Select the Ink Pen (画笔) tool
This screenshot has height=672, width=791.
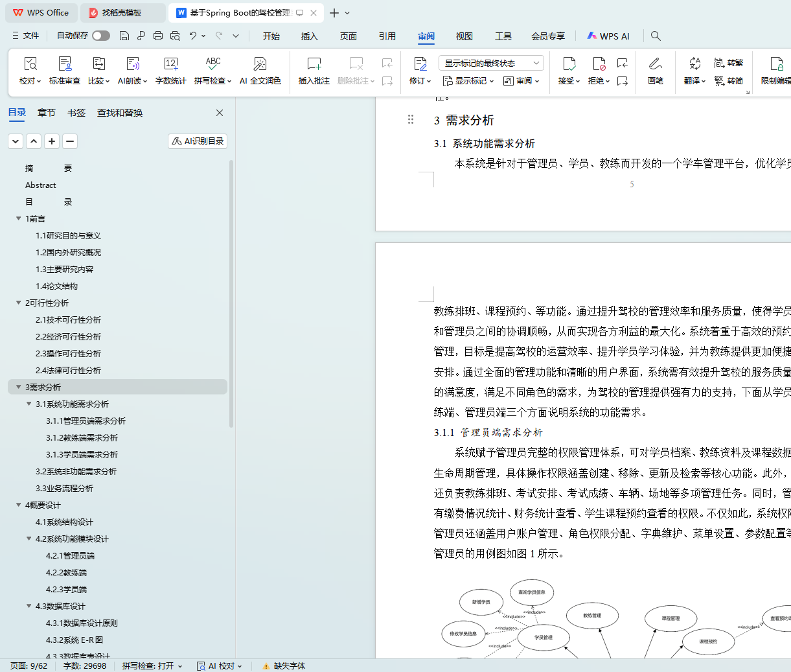point(655,64)
